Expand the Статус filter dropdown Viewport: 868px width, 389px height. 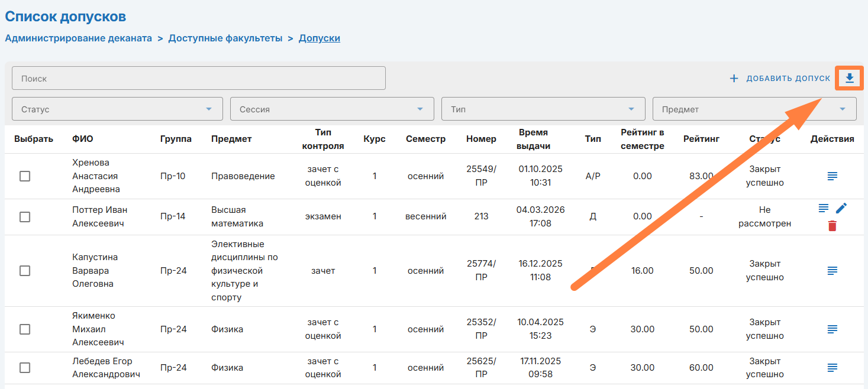click(117, 109)
